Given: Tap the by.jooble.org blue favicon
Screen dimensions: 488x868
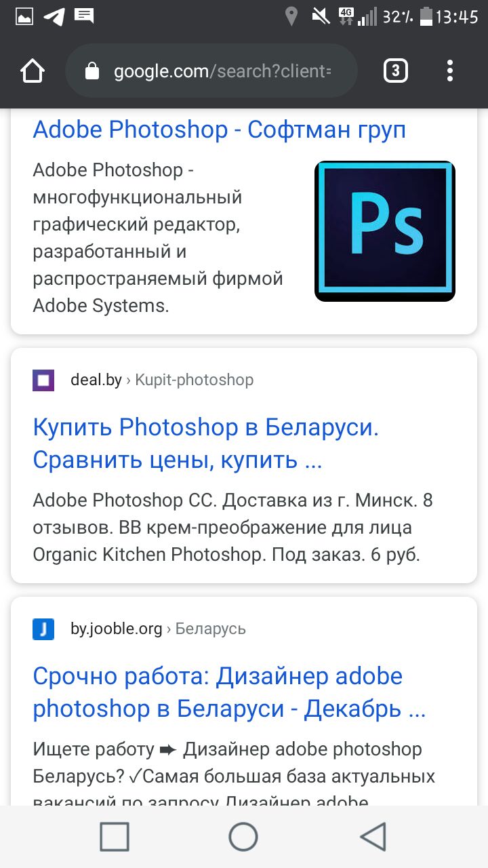Looking at the screenshot, I should click(43, 629).
